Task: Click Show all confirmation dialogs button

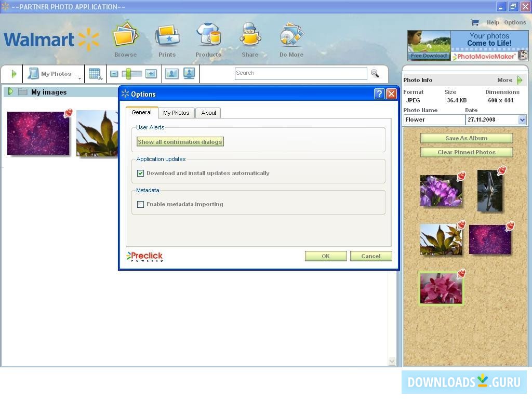Action: 180,142
